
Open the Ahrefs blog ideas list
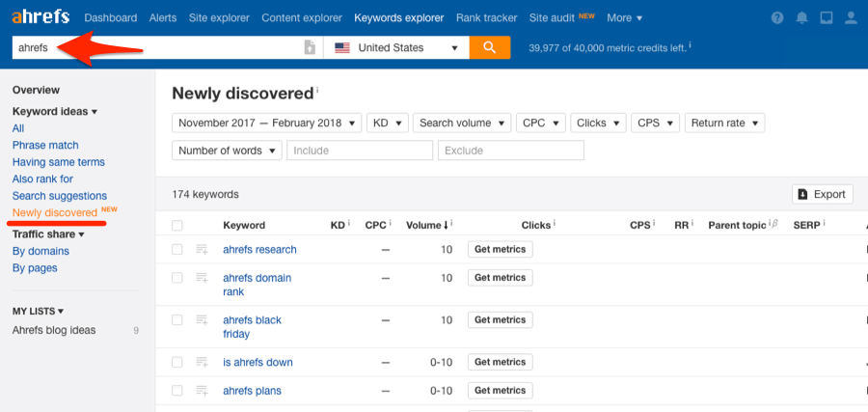(54, 331)
